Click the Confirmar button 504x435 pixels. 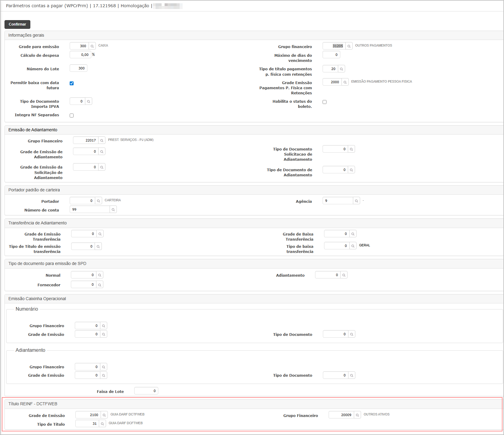[x=17, y=24]
